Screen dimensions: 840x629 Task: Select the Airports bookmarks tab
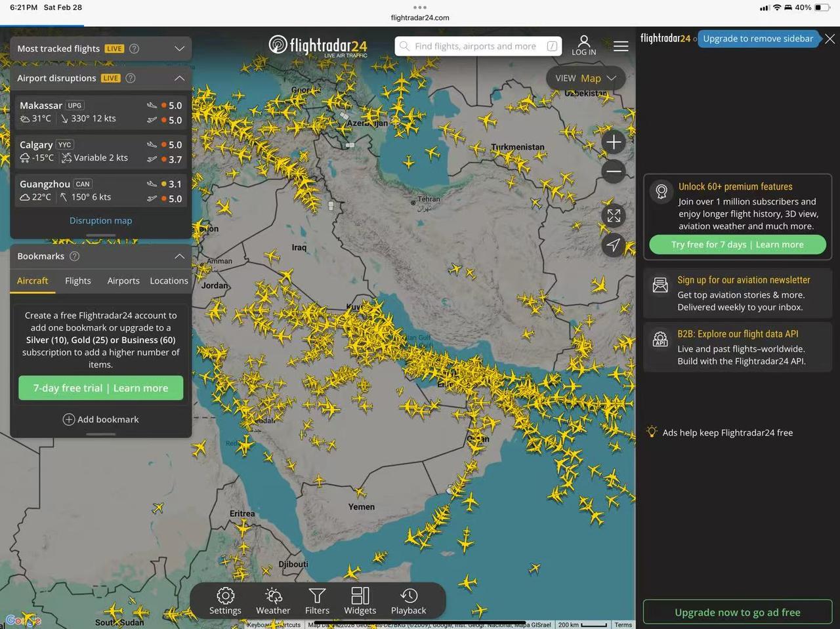tap(123, 281)
